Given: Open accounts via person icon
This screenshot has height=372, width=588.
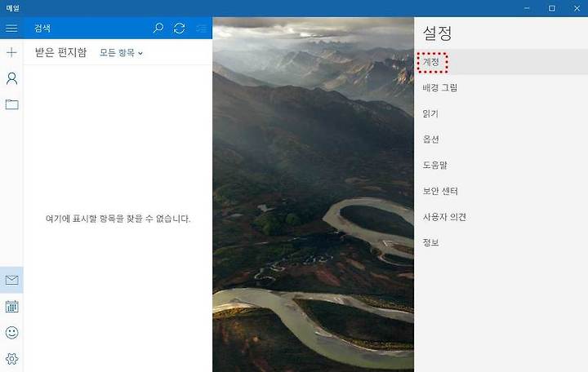Looking at the screenshot, I should (11, 78).
